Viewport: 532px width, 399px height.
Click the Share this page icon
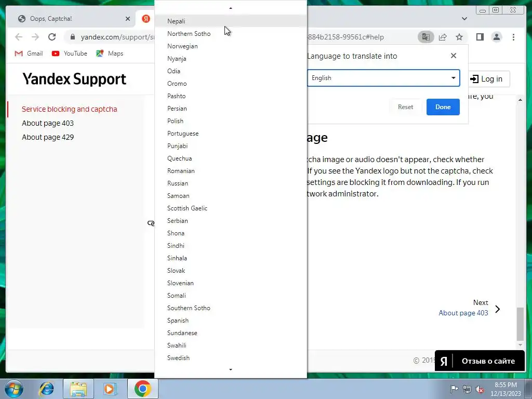pos(443,37)
